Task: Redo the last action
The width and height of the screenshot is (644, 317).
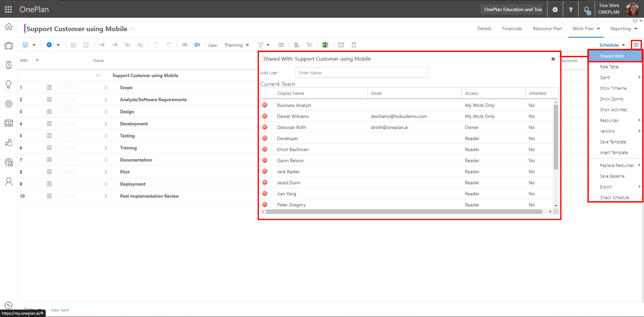Action: click(x=169, y=45)
